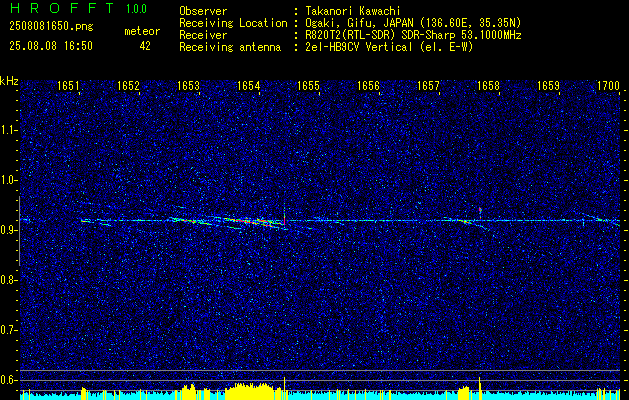Viewport: 629px width, 400px height.
Task: Click the 0.9 kHz frequency label
Action: pos(8,230)
